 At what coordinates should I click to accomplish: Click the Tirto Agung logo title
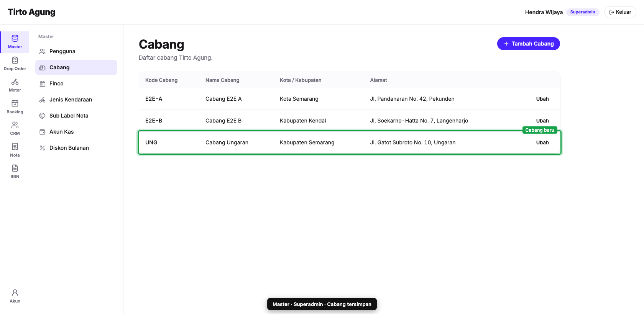pos(31,12)
